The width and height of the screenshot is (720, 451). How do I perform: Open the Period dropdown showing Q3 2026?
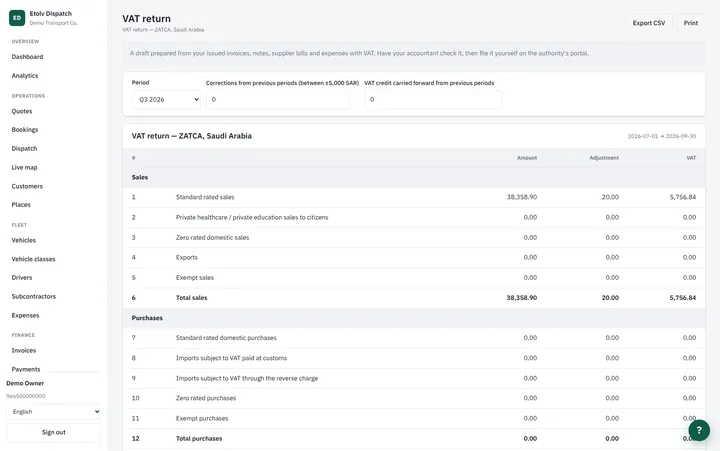click(166, 100)
